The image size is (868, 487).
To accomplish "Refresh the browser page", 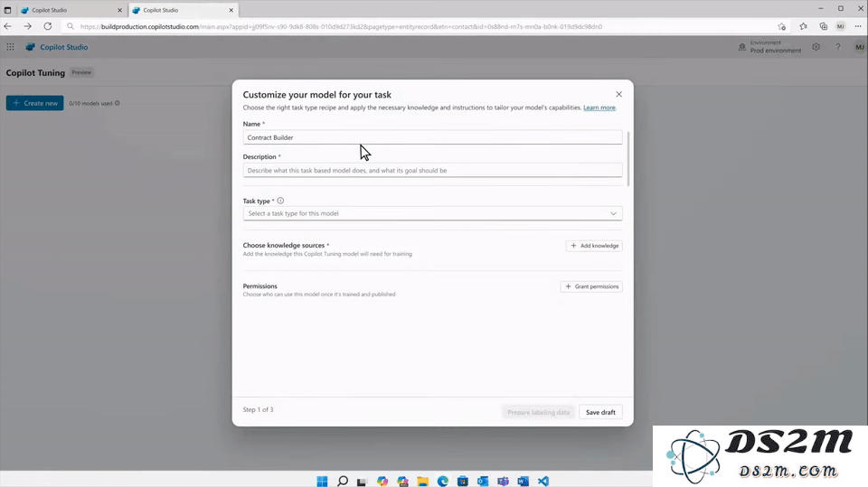I will (48, 26).
